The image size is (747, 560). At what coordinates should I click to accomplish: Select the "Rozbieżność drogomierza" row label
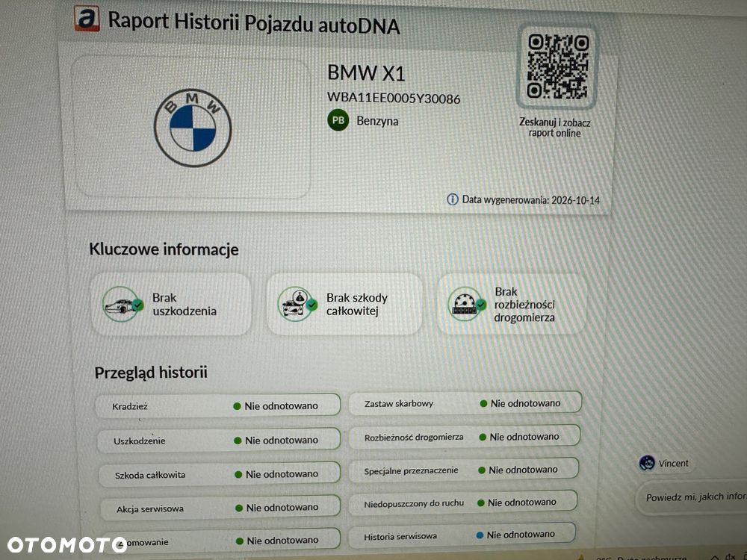pyautogui.click(x=414, y=437)
